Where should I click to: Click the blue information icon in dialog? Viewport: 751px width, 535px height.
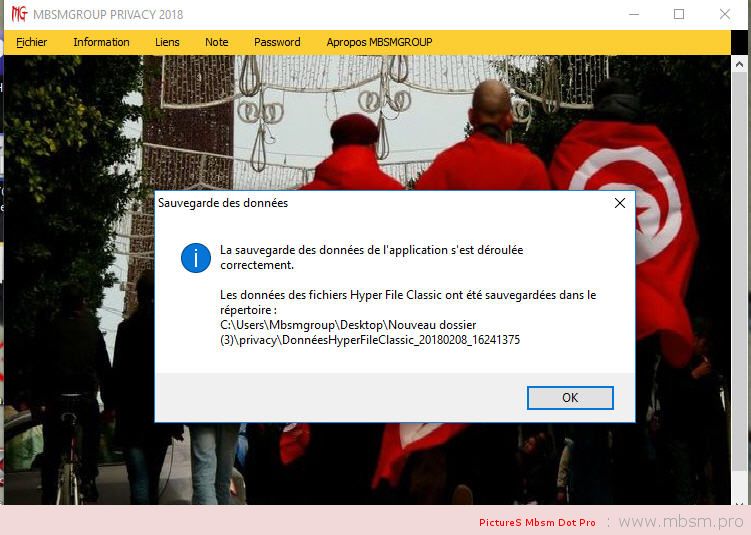click(196, 257)
